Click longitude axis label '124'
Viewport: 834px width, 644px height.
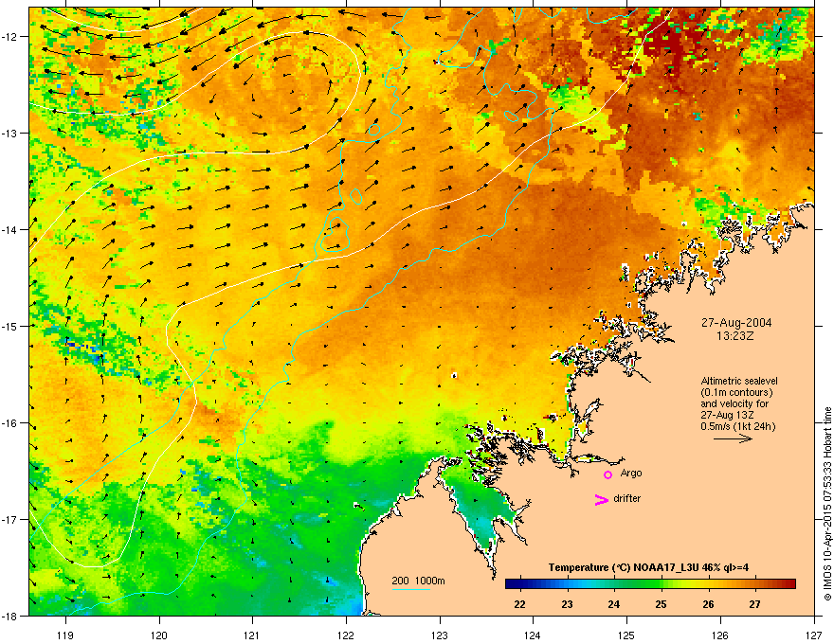point(533,635)
